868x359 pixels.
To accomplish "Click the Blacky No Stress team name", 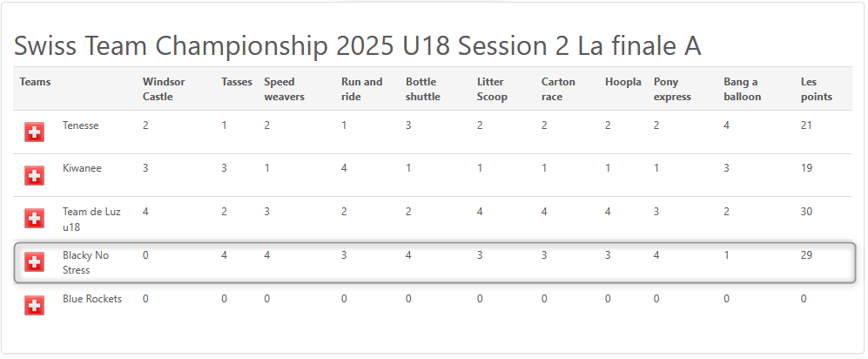I will [86, 262].
